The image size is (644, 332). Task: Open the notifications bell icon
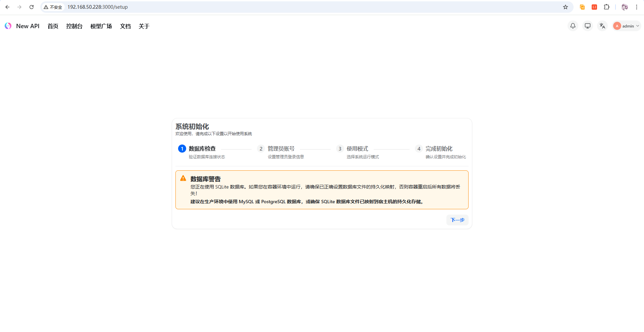pyautogui.click(x=573, y=26)
